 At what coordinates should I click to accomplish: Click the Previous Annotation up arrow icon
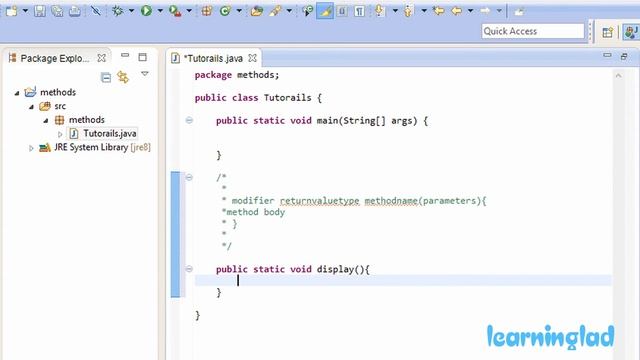click(408, 11)
